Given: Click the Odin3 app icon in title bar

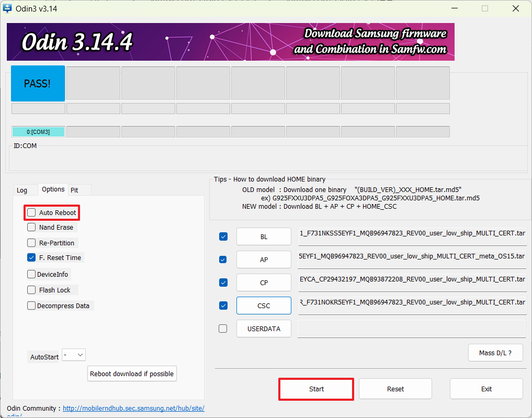Looking at the screenshot, I should point(7,8).
